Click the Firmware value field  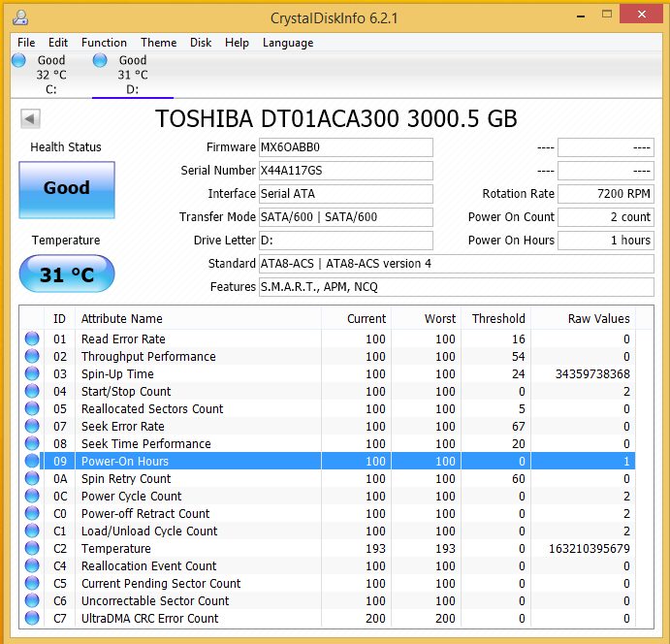click(x=345, y=147)
